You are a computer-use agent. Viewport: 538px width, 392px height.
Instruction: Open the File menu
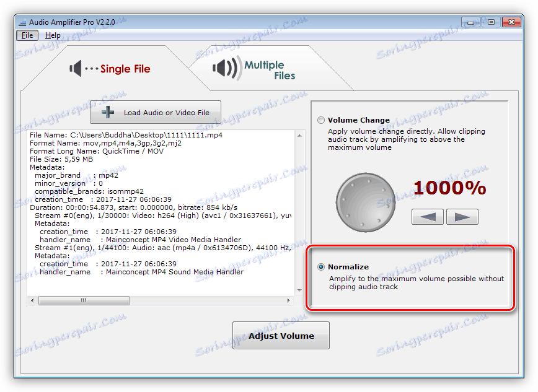(27, 35)
